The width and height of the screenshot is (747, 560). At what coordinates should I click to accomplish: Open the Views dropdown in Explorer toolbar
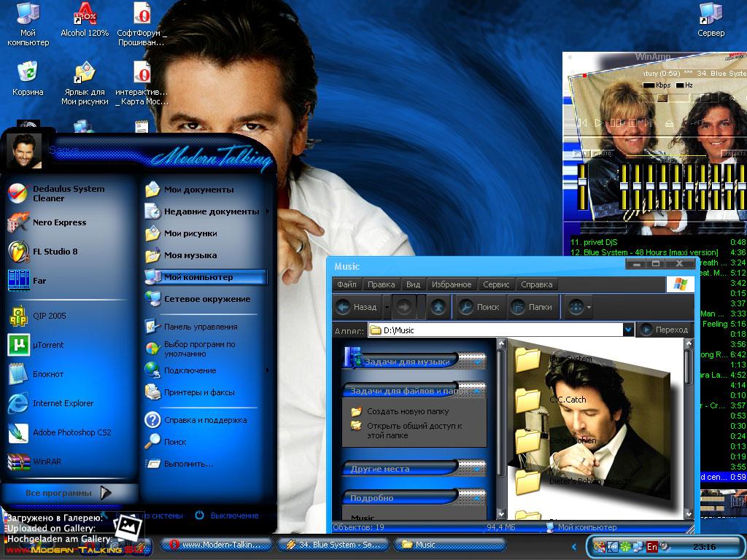pyautogui.click(x=579, y=307)
